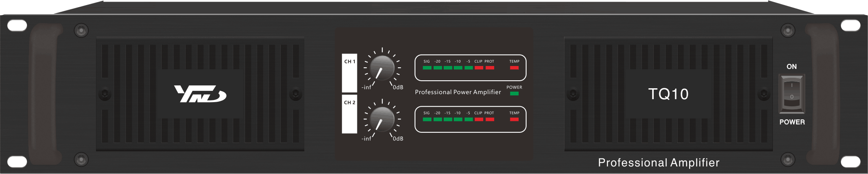Click the CH 2 -5 level LED
Screen dimensions: 868x174
tap(469, 119)
